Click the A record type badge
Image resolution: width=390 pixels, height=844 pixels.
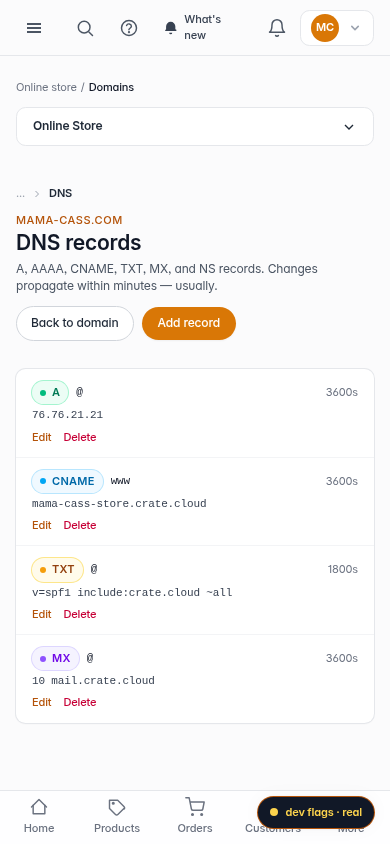[x=50, y=392]
